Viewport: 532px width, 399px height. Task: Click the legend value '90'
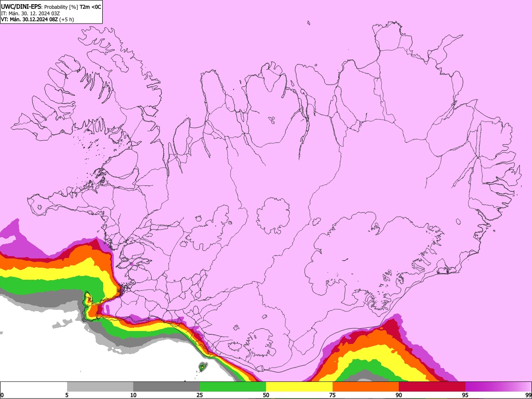coord(399,395)
